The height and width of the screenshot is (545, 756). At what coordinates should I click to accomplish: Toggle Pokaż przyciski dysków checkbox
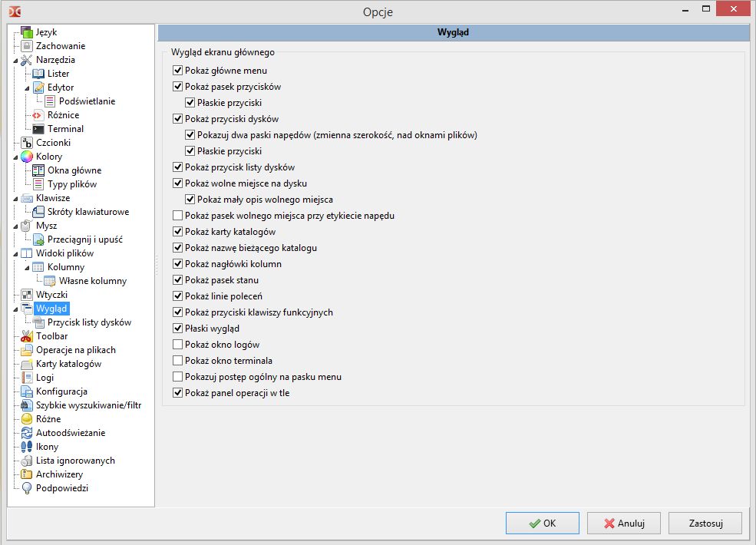(x=177, y=119)
